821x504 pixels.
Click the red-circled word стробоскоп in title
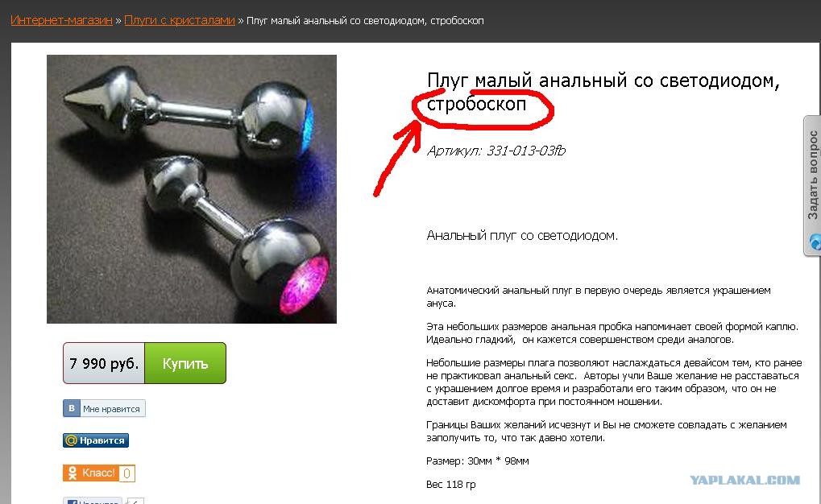coord(476,104)
